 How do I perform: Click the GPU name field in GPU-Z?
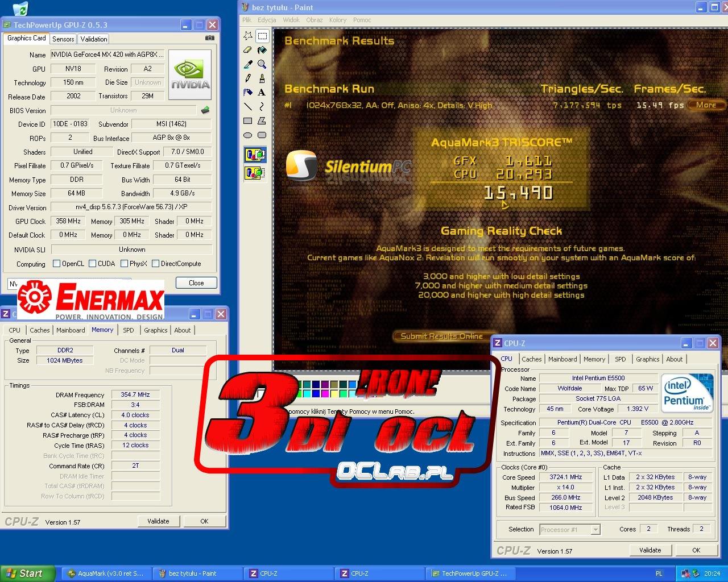pos(107,55)
